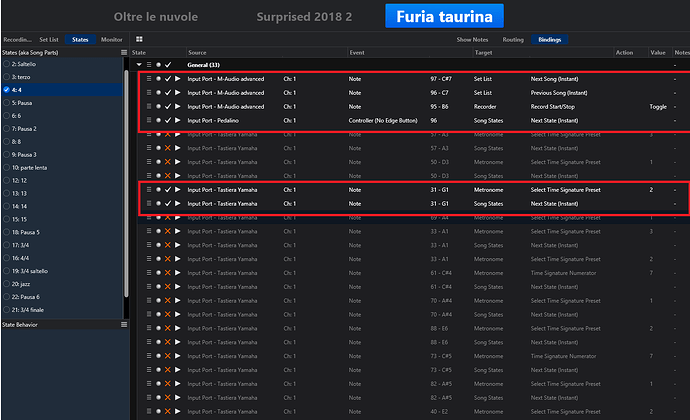
Task: Click play arrow on the Pedalino binding row
Action: click(x=178, y=120)
